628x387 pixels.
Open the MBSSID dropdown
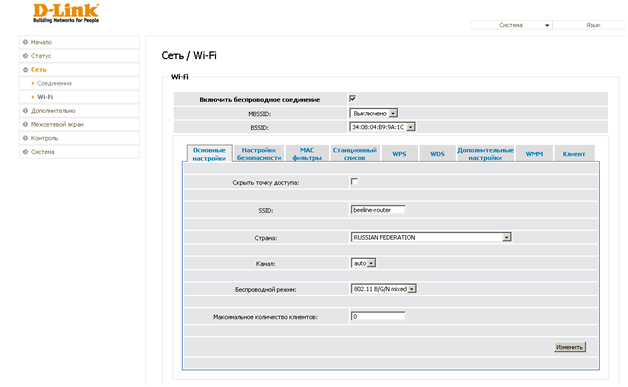(374, 113)
